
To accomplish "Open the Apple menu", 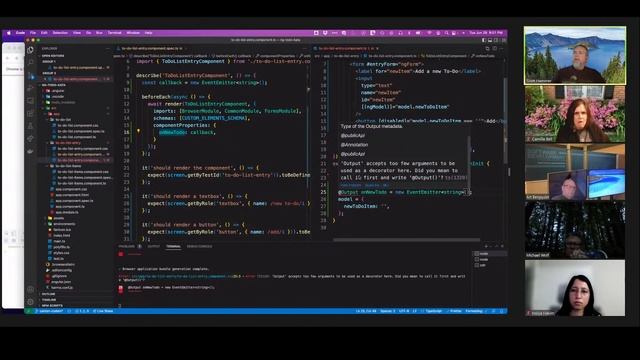I will (9, 33).
